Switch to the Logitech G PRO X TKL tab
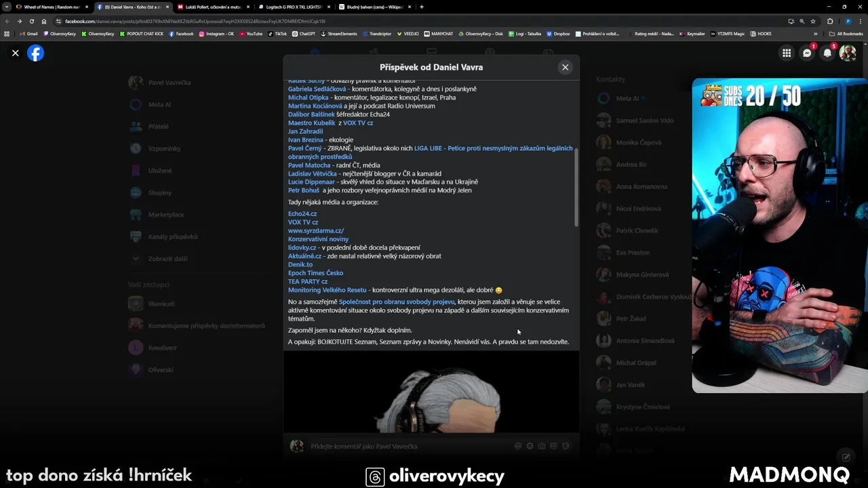Screen dimensions: 868x488 click(293, 7)
